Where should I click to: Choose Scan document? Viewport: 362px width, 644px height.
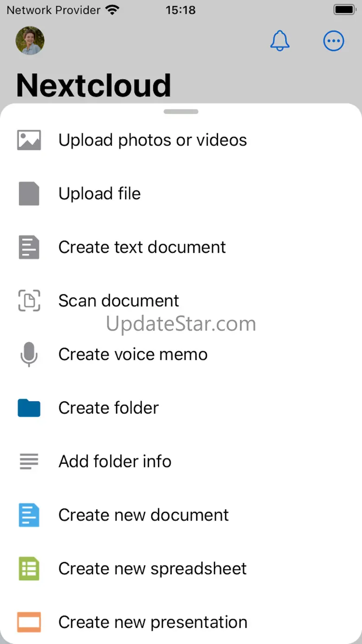click(x=181, y=300)
